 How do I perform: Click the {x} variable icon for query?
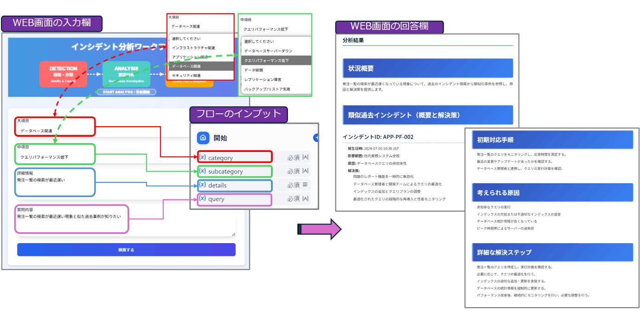click(x=202, y=199)
